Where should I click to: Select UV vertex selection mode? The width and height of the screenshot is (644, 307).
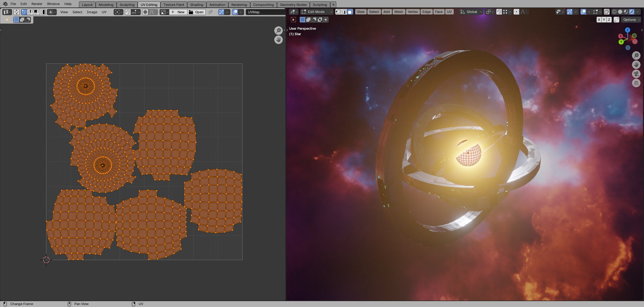click(24, 12)
